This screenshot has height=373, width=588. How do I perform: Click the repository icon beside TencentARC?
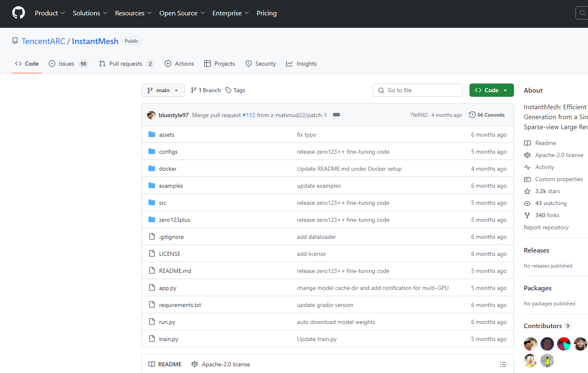15,41
